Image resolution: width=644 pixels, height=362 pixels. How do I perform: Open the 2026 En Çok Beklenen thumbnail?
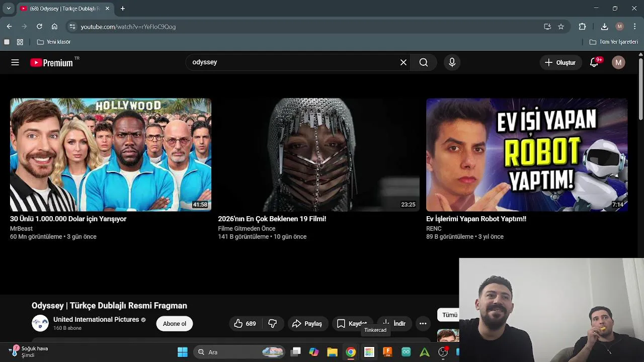click(x=318, y=155)
